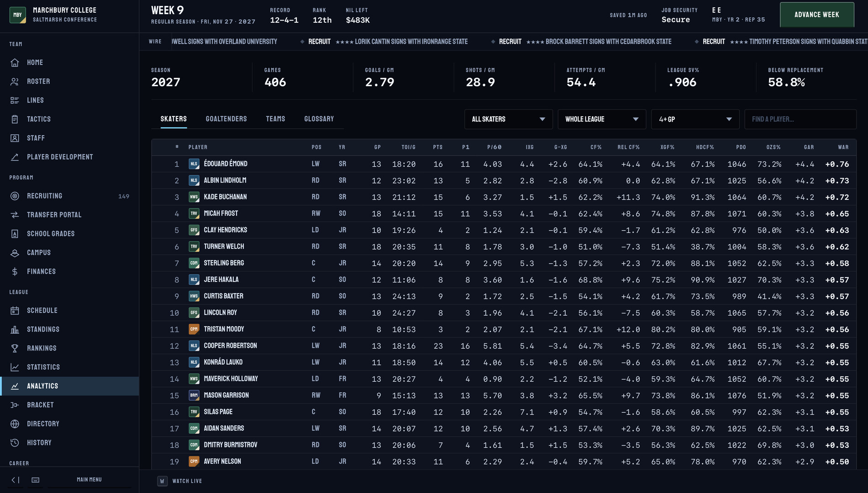Open the Rankings trophy icon
Screen dimensions: 868x493
15,348
